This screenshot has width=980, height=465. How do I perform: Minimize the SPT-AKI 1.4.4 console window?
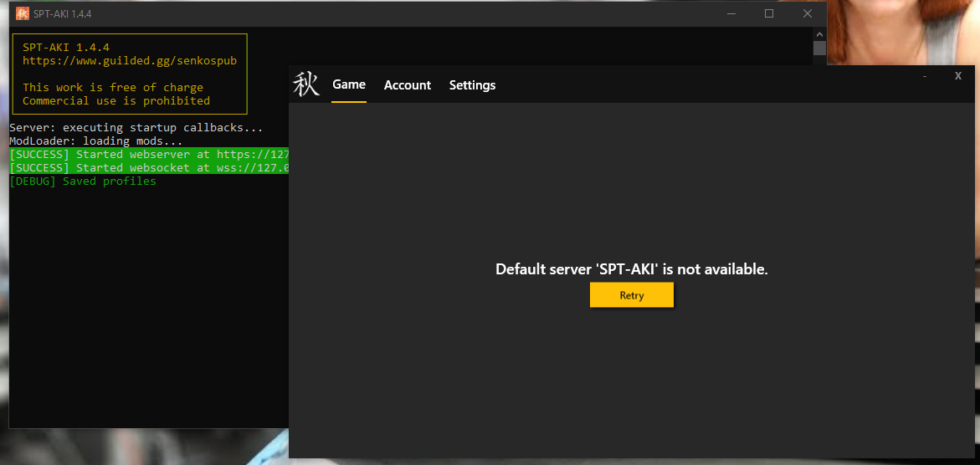tap(730, 13)
